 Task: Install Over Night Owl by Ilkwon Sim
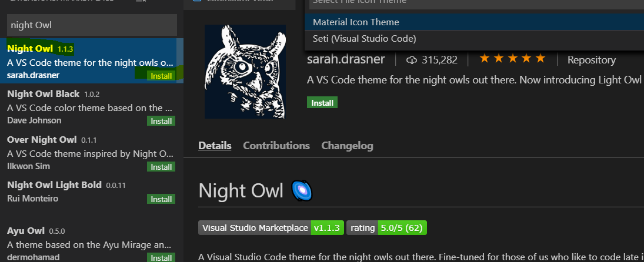click(x=161, y=167)
